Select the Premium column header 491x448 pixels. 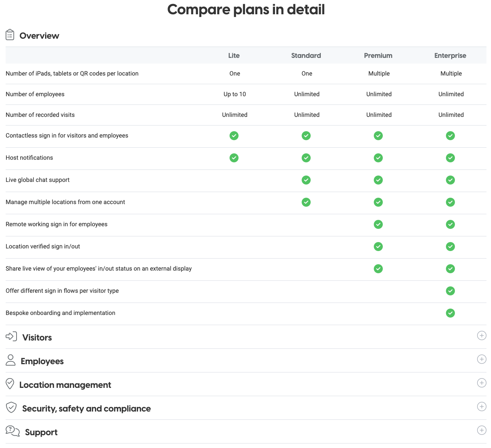click(x=378, y=56)
